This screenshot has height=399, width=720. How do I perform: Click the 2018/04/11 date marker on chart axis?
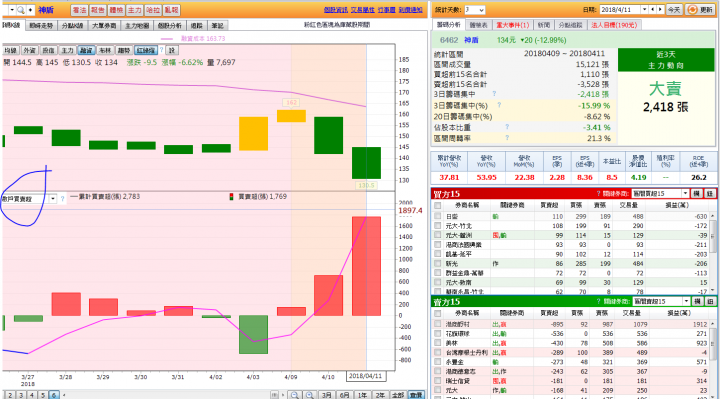(366, 376)
